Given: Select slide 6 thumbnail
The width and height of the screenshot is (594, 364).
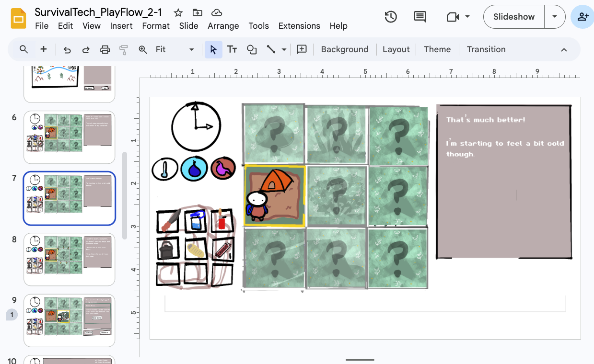Looking at the screenshot, I should click(70, 137).
